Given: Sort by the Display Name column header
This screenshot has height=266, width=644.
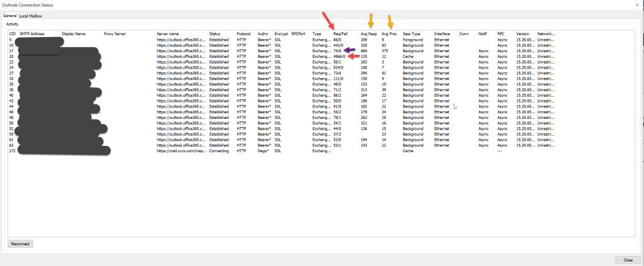Looking at the screenshot, I should (x=74, y=33).
